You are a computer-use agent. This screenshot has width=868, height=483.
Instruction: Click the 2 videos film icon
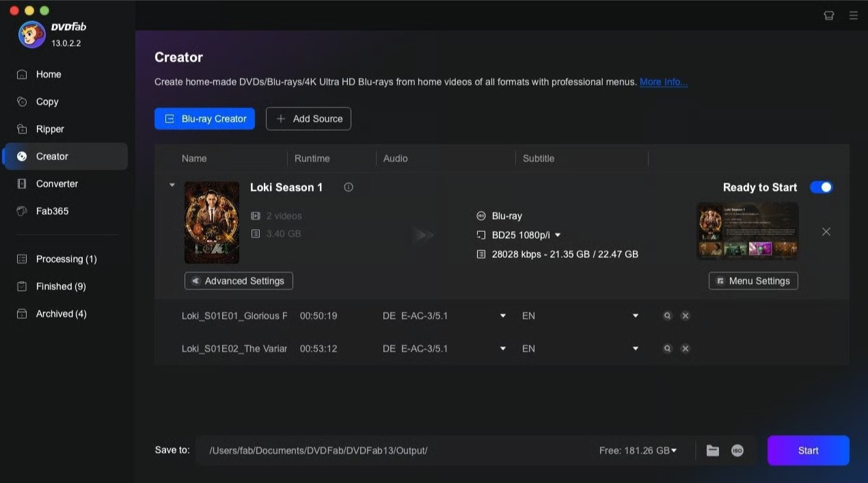tap(256, 216)
